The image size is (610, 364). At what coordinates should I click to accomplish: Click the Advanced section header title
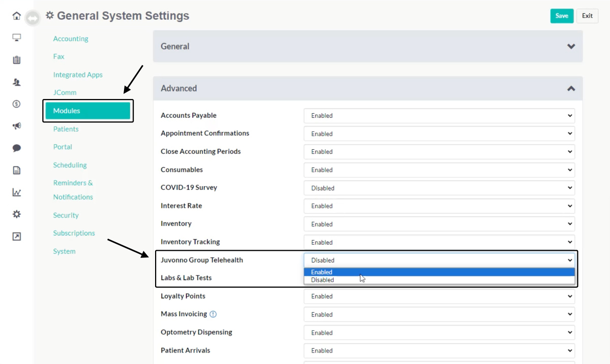[178, 88]
